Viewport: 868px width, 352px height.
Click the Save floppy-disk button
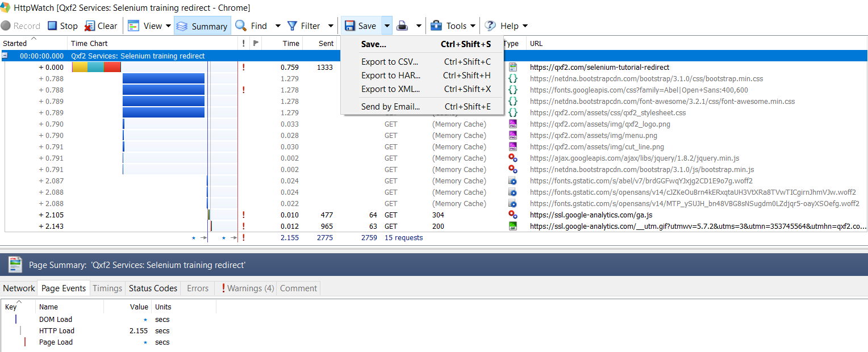[361, 26]
